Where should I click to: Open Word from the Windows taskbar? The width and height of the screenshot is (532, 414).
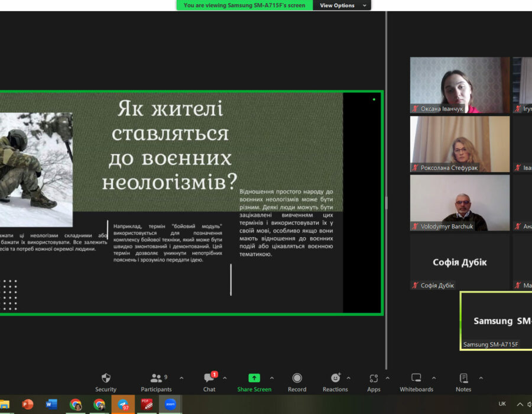tap(51, 405)
